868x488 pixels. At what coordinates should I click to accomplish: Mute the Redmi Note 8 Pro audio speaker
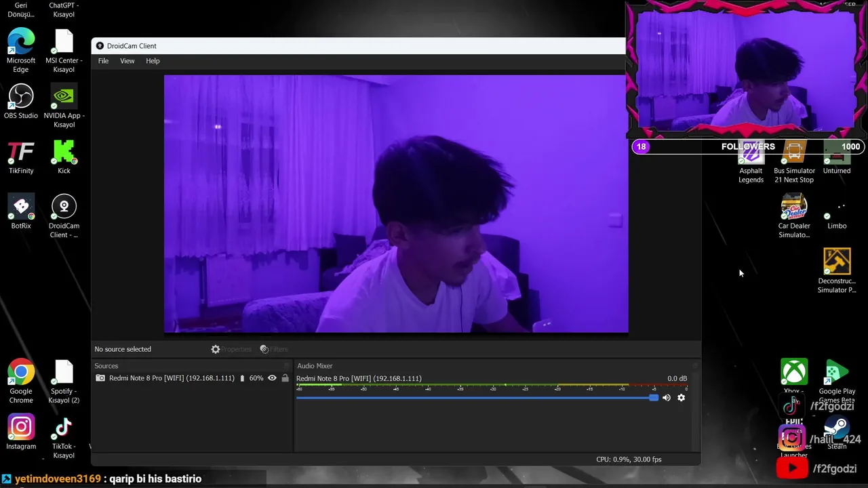coord(666,398)
